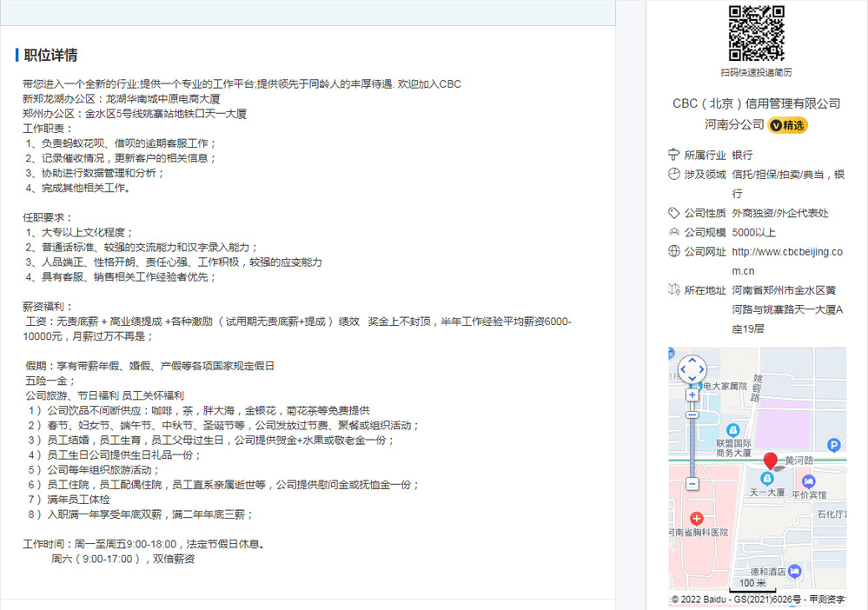
Task: Click the QR code for resume submission
Action: coord(756,33)
